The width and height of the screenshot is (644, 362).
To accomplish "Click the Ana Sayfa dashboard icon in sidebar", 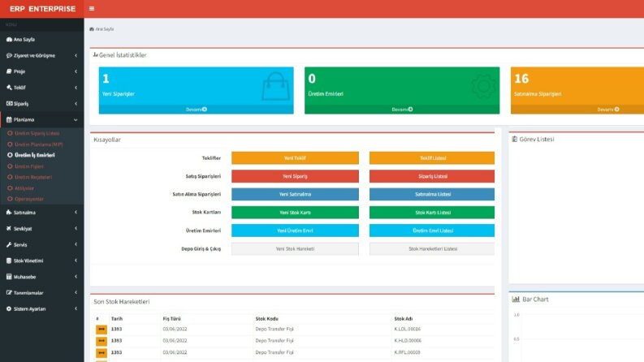I will 9,40.
